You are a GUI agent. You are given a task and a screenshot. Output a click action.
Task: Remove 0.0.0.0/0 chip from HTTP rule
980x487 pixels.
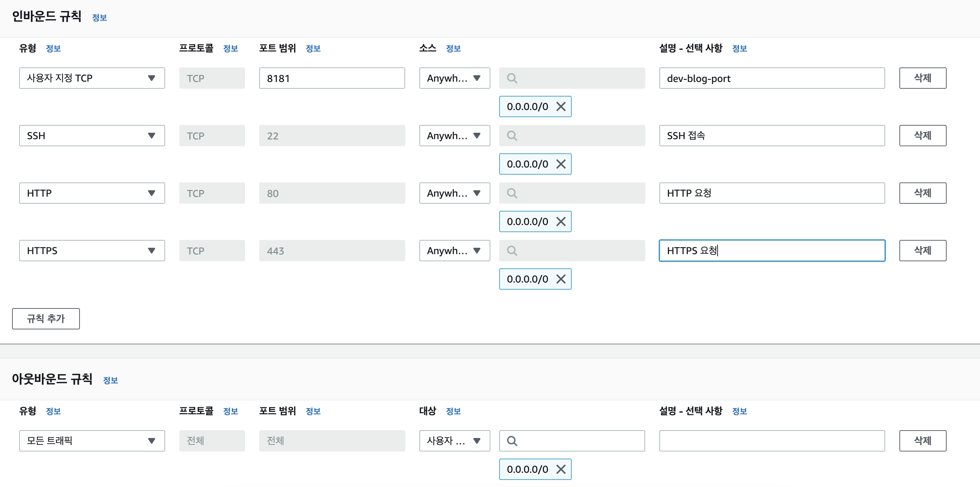tap(561, 221)
